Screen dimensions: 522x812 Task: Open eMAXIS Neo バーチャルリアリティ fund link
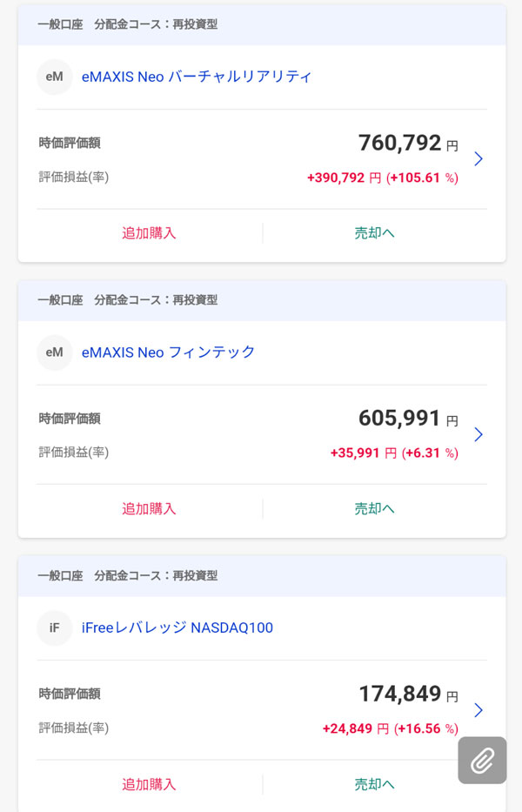tap(196, 77)
